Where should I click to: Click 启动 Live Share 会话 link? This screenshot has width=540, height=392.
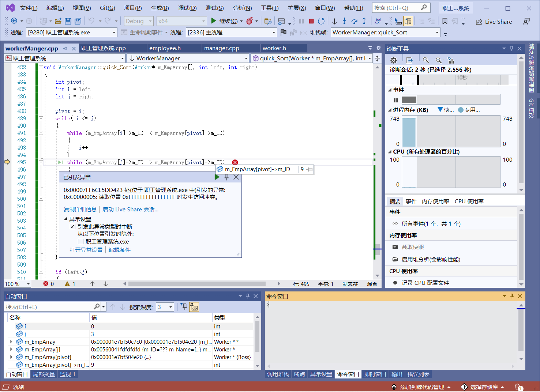[x=130, y=209]
